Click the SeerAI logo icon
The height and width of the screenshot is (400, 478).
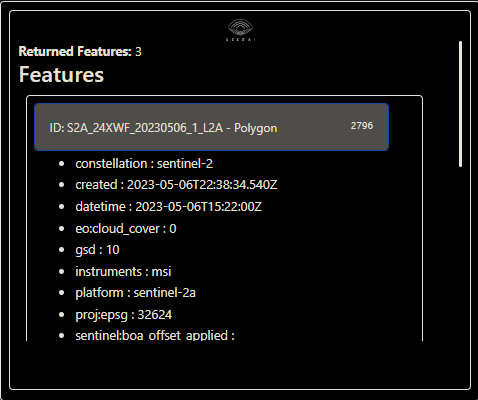[240, 30]
